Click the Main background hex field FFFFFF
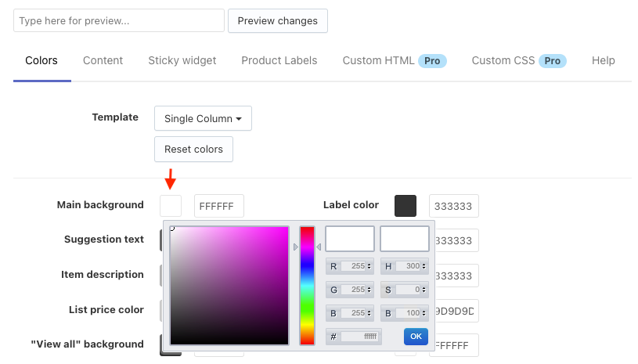Screen dimensions: 638x364 coord(219,206)
